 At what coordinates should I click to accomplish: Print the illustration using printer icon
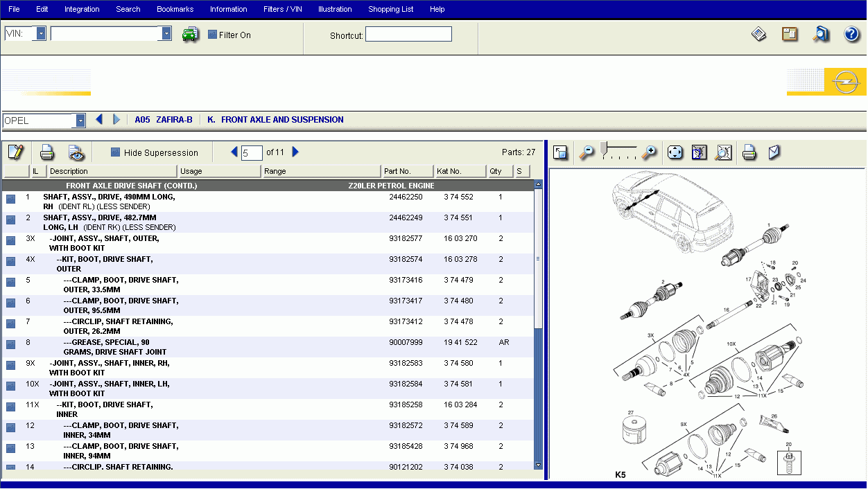pyautogui.click(x=749, y=152)
